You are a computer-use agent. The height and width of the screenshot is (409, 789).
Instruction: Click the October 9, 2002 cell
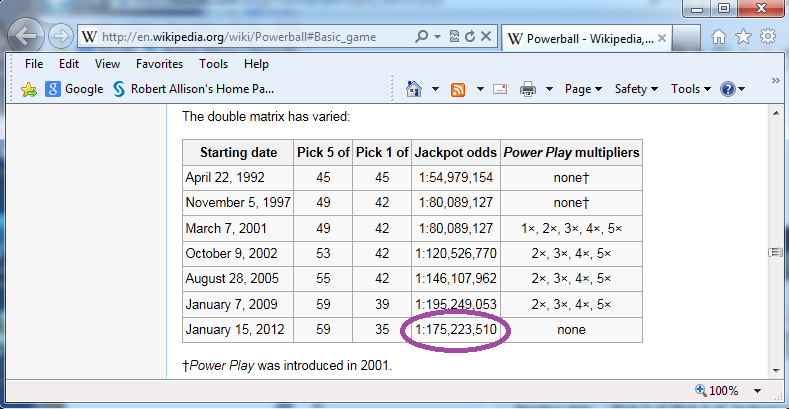(238, 254)
